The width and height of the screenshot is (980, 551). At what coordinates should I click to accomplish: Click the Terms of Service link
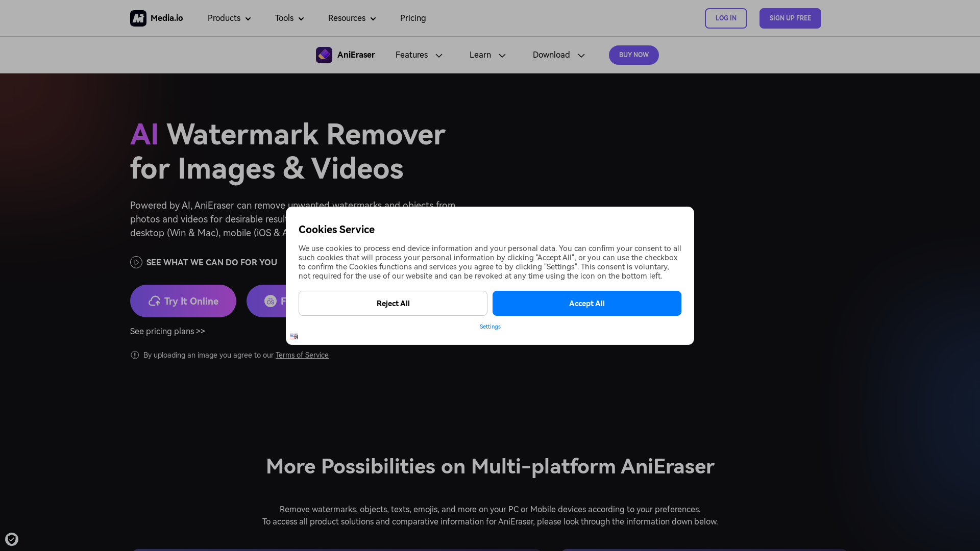(302, 355)
